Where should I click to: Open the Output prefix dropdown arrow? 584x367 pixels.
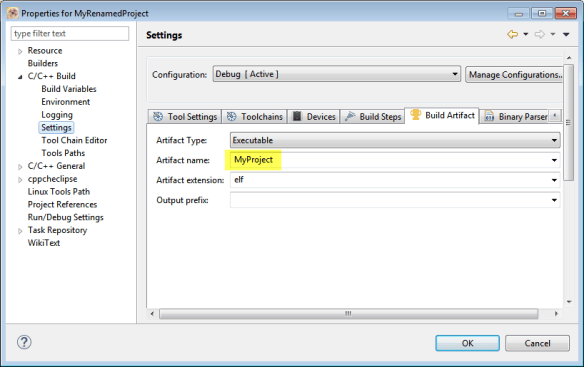554,200
